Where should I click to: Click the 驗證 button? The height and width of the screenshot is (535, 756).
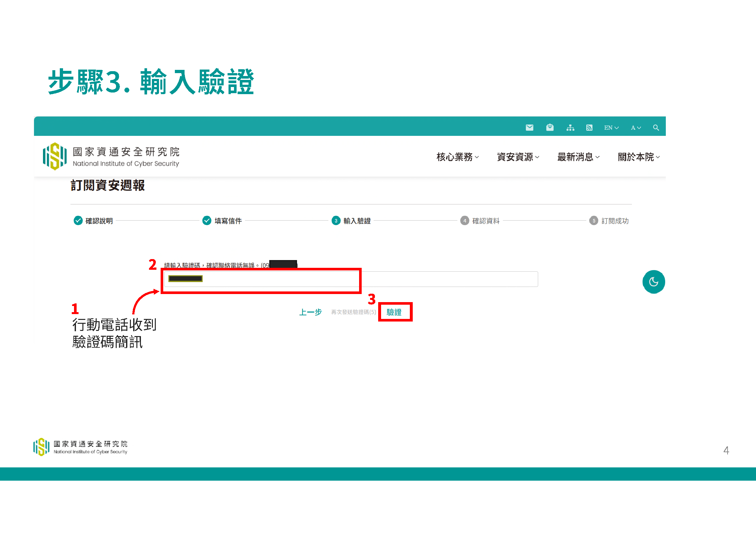click(394, 312)
